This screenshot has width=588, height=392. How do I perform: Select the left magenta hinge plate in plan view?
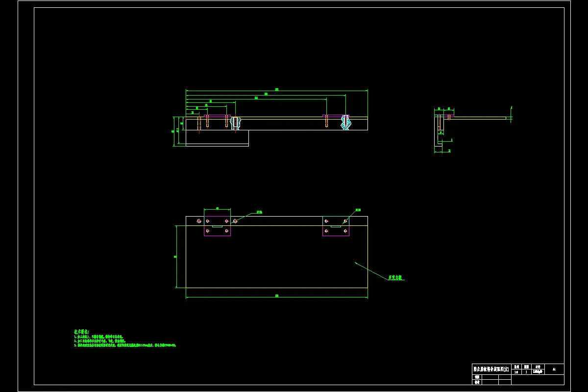(217, 226)
